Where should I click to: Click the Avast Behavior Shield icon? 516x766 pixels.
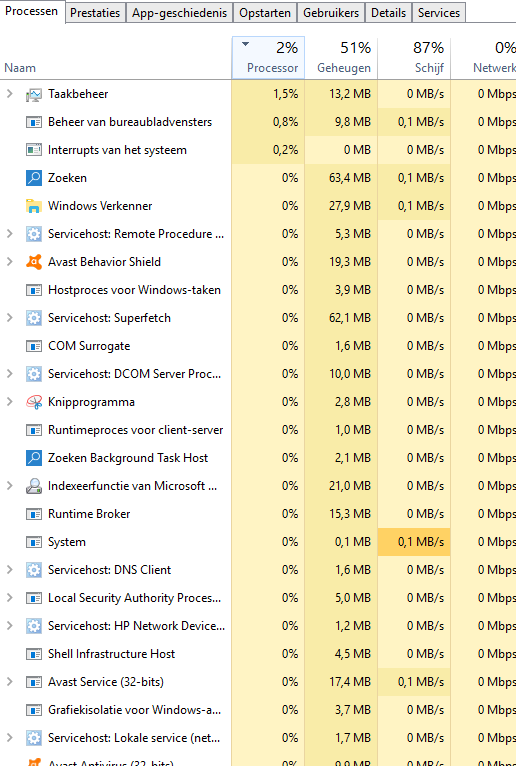[x=34, y=262]
